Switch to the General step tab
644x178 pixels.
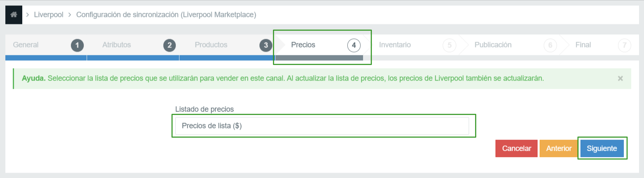click(x=46, y=45)
